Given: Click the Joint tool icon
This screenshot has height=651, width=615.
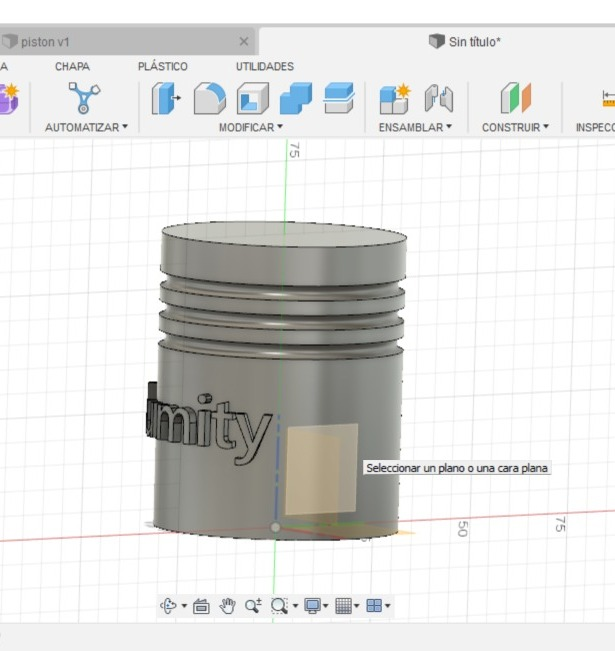Looking at the screenshot, I should pyautogui.click(x=439, y=98).
